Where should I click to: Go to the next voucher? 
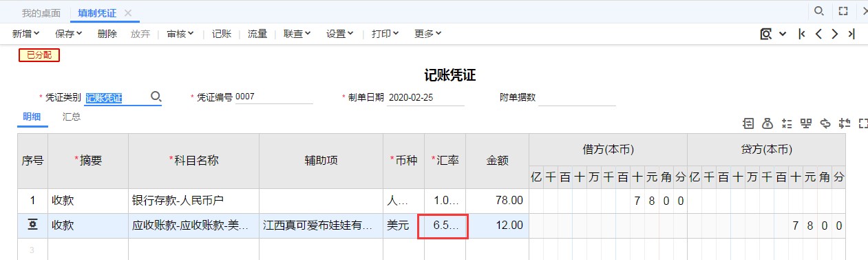pos(835,34)
